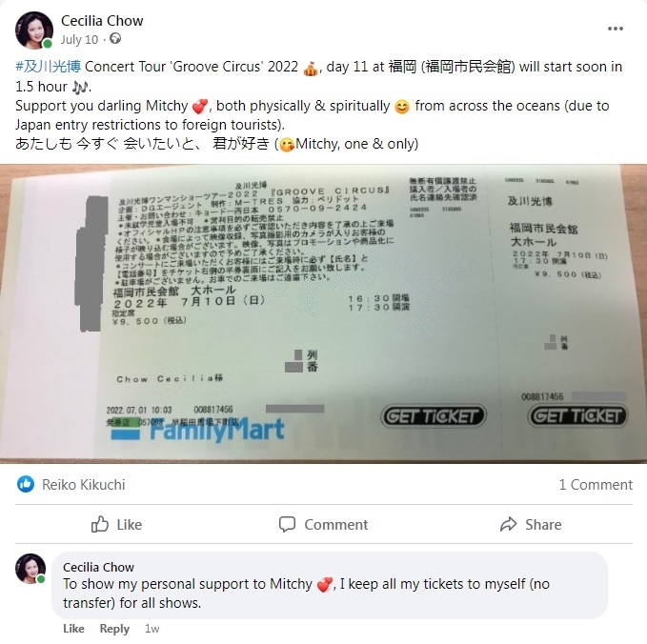Screen dimensions: 647x644
Task: Expand the 1 Comment link
Action: click(596, 484)
